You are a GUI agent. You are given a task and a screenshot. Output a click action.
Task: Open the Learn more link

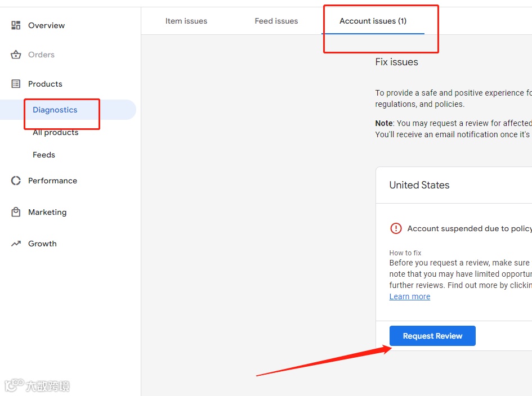point(409,296)
